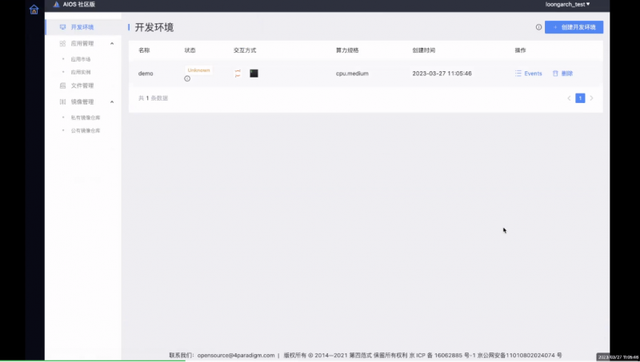Select page 1 in the pagination

point(580,98)
